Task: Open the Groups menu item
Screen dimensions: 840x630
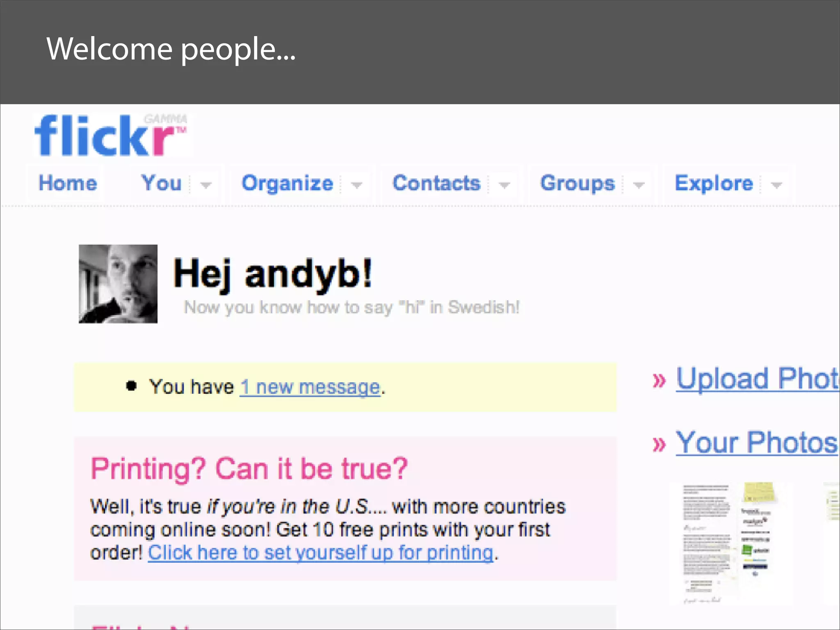Action: (577, 183)
